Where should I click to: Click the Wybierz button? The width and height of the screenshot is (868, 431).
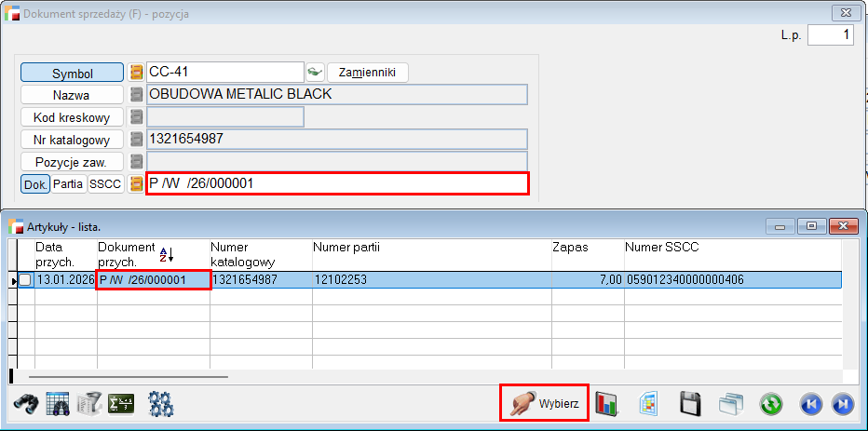click(x=545, y=403)
